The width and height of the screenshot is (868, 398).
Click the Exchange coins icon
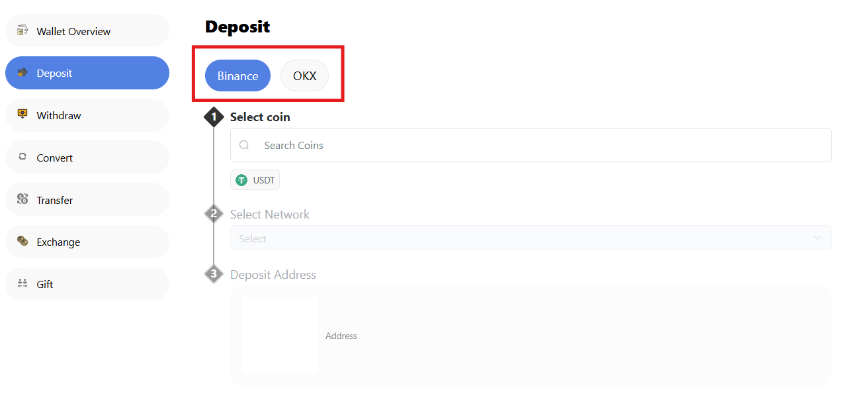pyautogui.click(x=22, y=242)
